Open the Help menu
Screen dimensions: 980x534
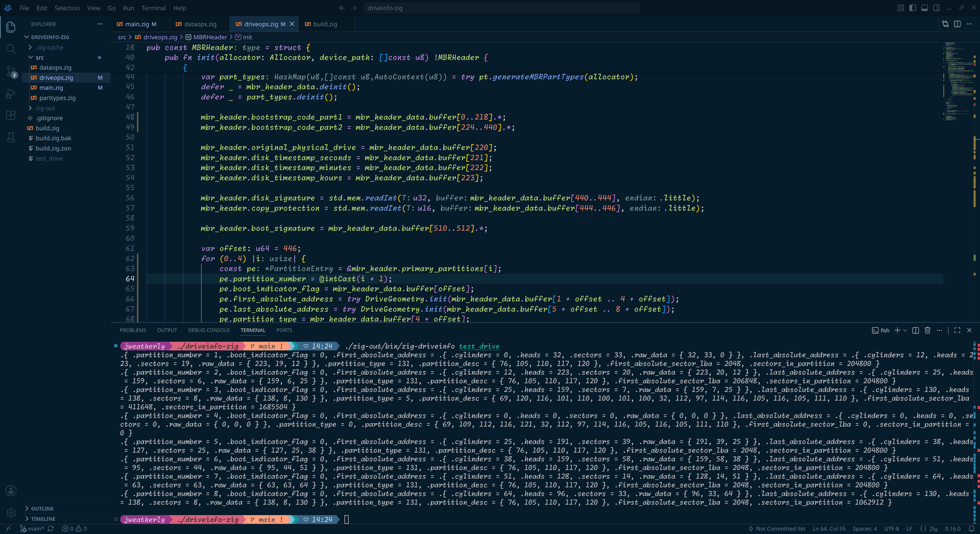[x=180, y=8]
